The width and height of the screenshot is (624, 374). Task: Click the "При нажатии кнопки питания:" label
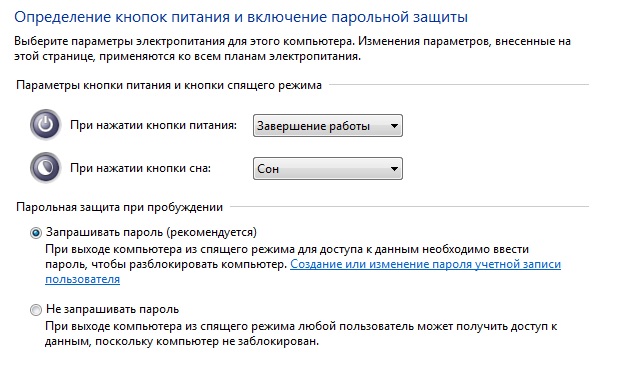153,125
